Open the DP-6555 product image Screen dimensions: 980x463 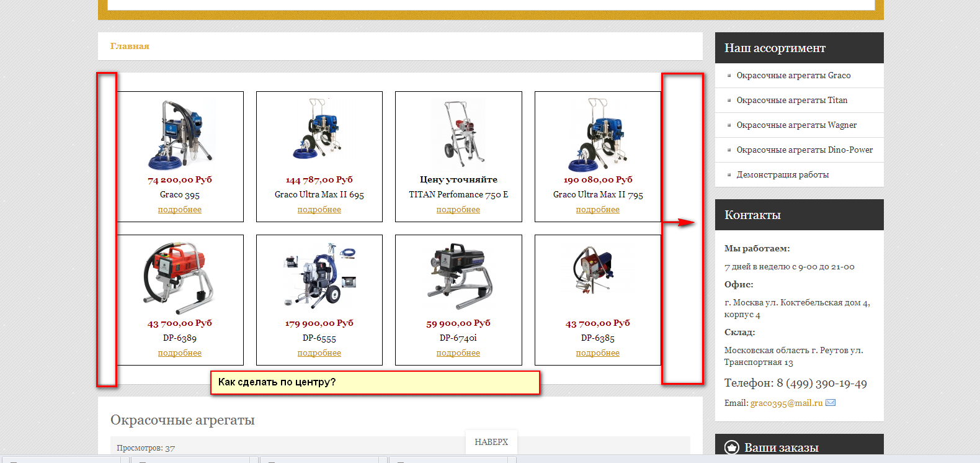pyautogui.click(x=319, y=276)
